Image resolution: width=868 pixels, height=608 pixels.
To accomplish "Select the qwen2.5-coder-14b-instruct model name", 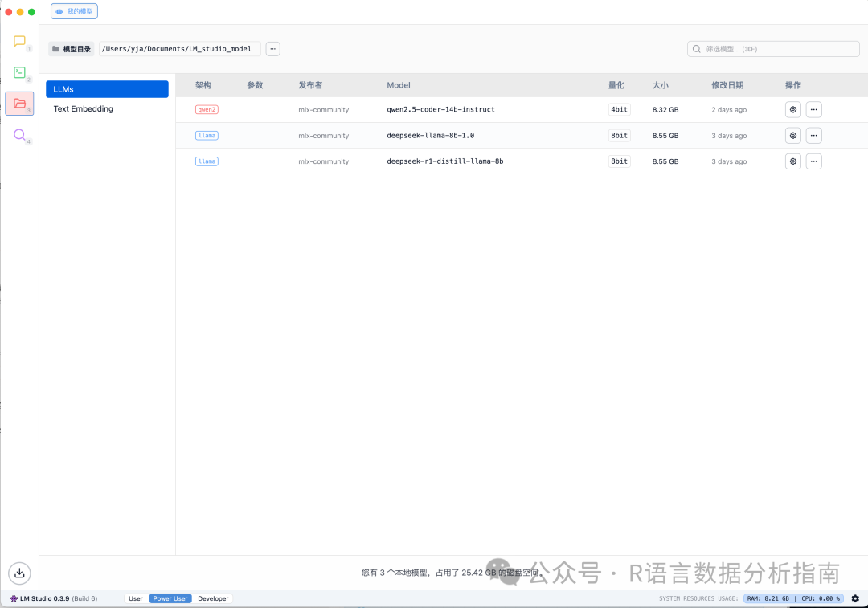I will click(x=440, y=109).
